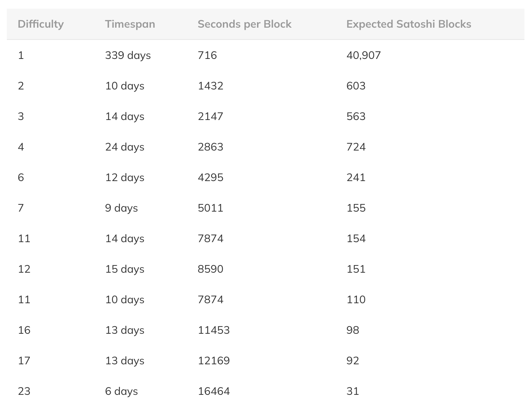The height and width of the screenshot is (411, 532).
Task: Click the 15 days timespan cell
Action: coord(124,269)
